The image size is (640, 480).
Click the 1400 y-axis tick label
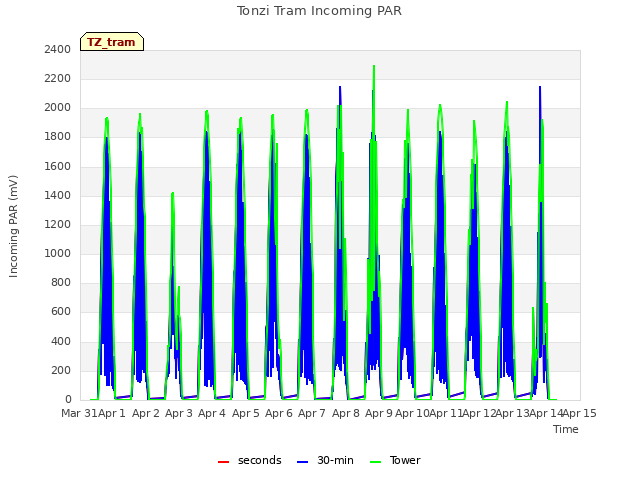(58, 196)
